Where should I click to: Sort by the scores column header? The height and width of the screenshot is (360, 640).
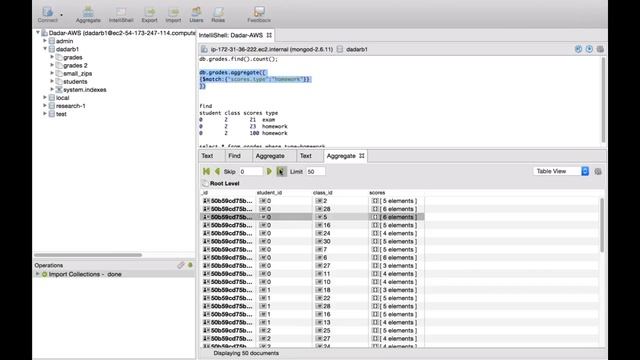click(377, 192)
